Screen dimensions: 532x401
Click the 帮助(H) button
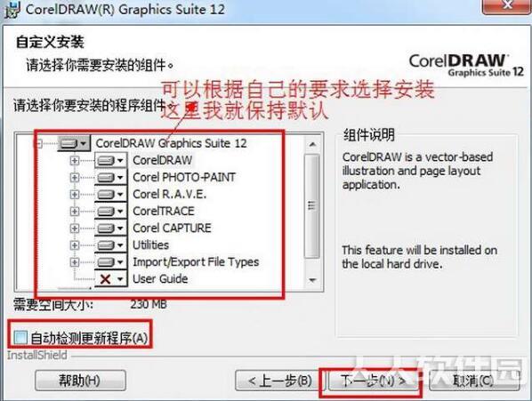pyautogui.click(x=80, y=381)
